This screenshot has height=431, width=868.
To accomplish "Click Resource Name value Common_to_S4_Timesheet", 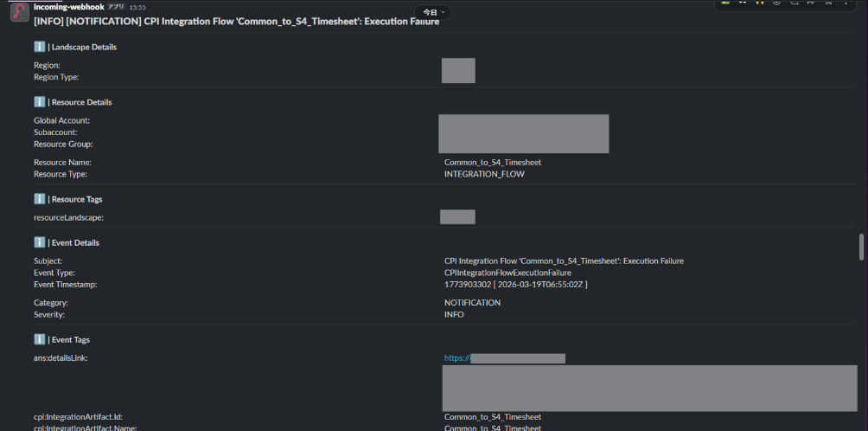I will click(493, 163).
